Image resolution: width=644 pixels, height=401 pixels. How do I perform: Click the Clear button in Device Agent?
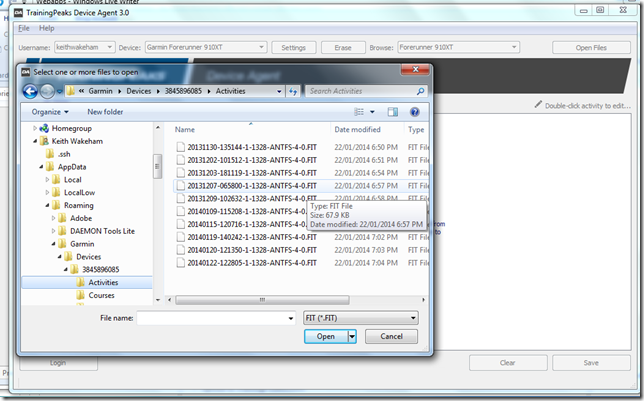click(x=508, y=363)
